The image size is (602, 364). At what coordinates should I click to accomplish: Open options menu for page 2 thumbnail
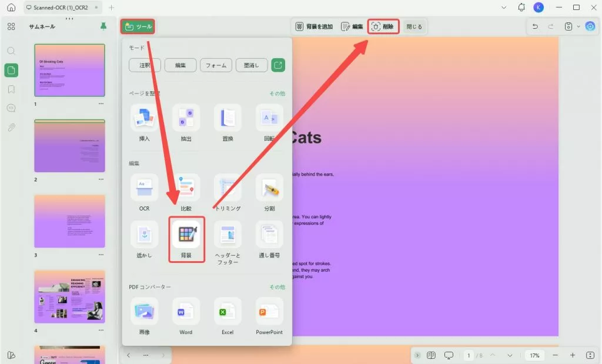101,179
